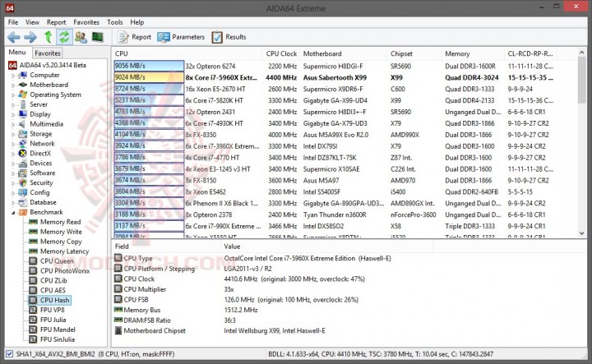The height and width of the screenshot is (364, 592).
Task: Click the Refresh toolbar icon
Action: pos(64,37)
